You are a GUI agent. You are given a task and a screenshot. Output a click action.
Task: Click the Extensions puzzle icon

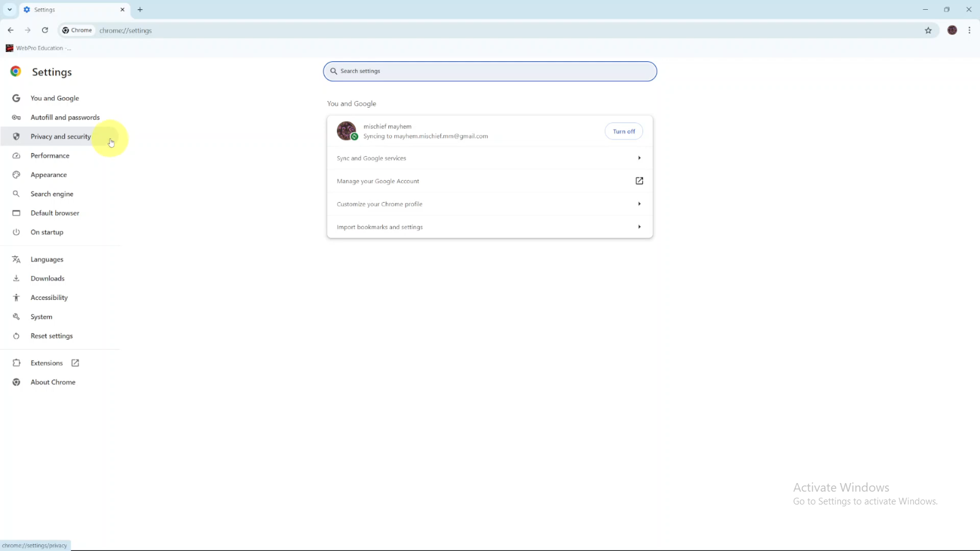17,363
